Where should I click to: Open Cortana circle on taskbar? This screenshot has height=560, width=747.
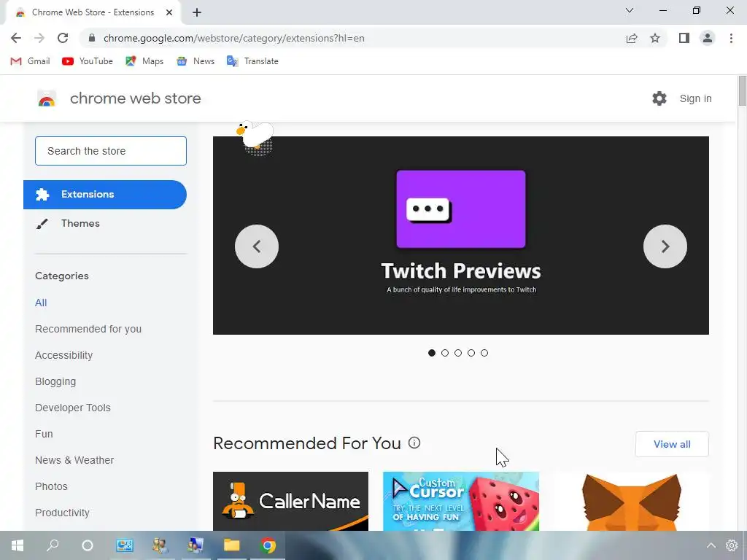coord(88,545)
